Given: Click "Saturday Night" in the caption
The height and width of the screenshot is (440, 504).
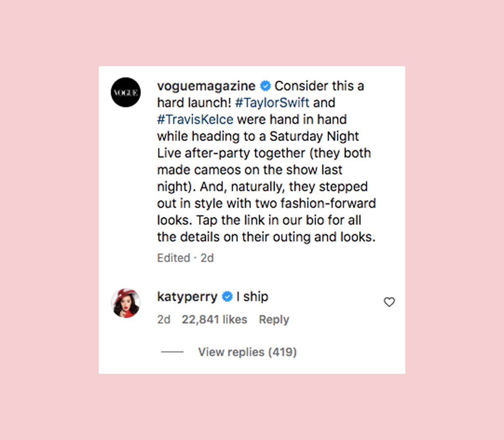Looking at the screenshot, I should (x=314, y=136).
